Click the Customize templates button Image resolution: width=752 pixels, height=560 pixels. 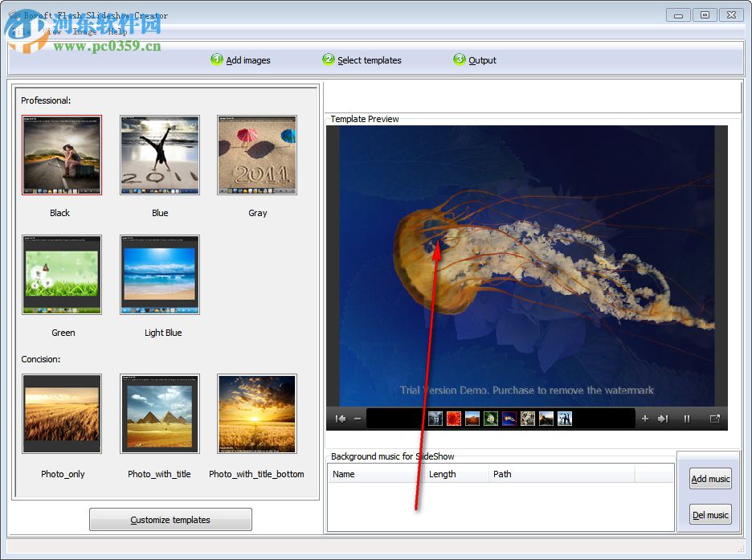[170, 519]
